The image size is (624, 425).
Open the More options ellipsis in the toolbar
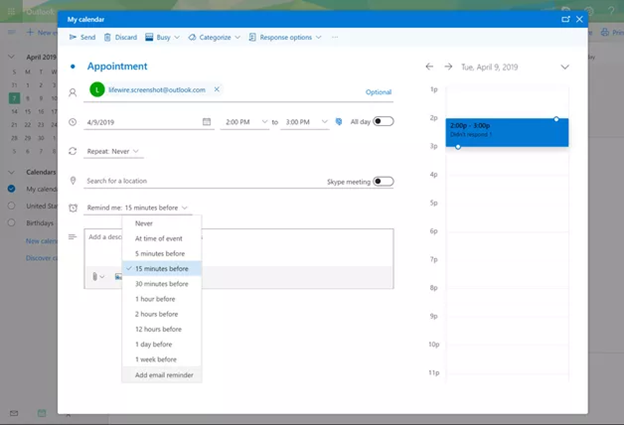coord(335,37)
